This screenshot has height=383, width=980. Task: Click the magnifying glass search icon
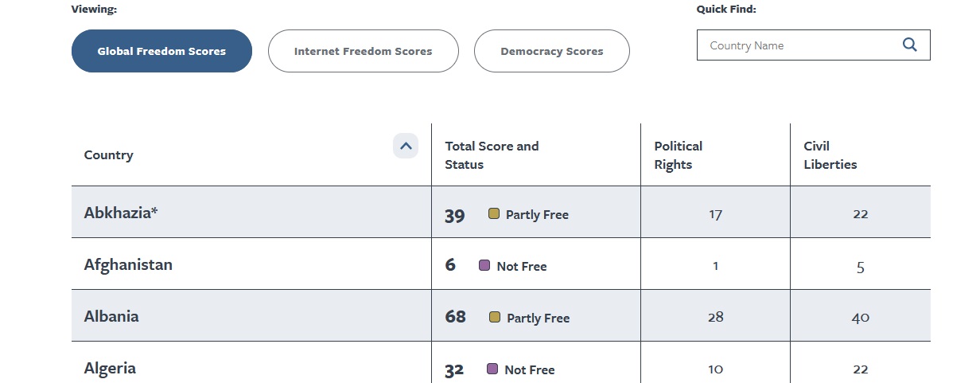click(x=910, y=45)
